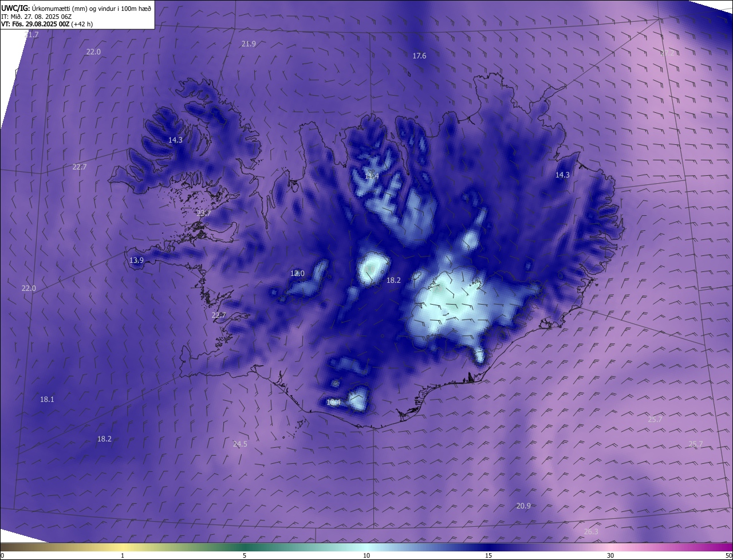Click the map title "UWC/IG: Úrkomumætti (mm)" line
This screenshot has width=733, height=560.
(76, 7)
